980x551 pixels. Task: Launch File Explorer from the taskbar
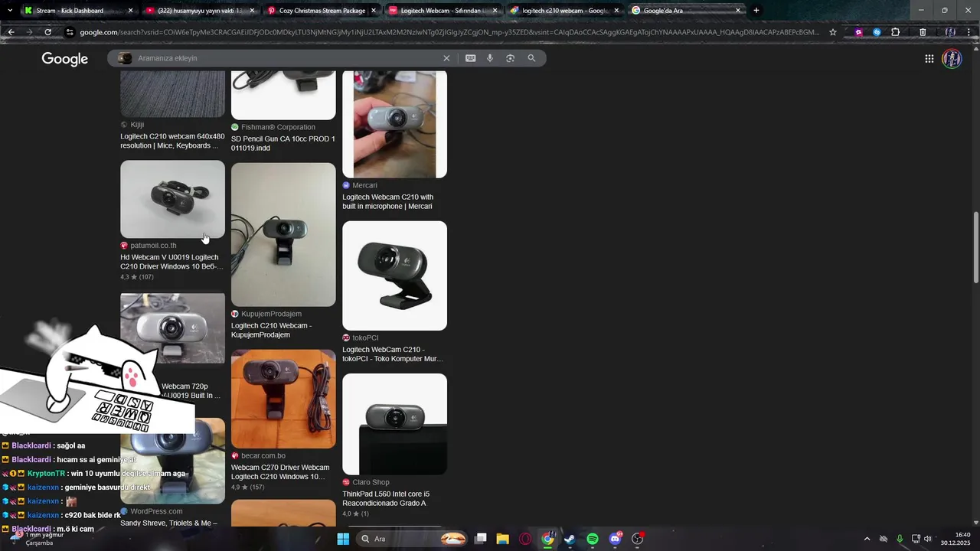tap(502, 539)
